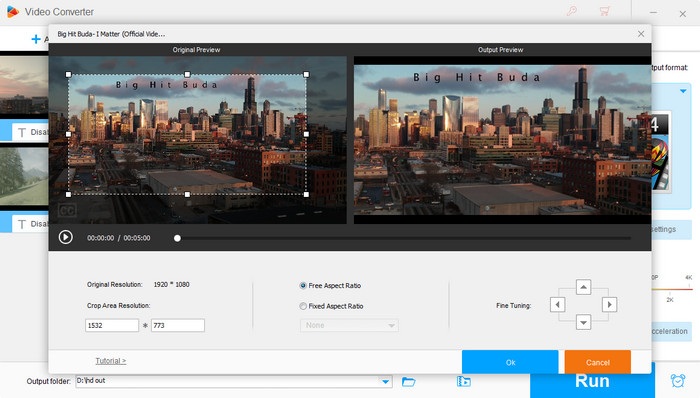This screenshot has height=398, width=700.
Task: Nudge crop area right with Fine Tuning
Action: pos(609,305)
